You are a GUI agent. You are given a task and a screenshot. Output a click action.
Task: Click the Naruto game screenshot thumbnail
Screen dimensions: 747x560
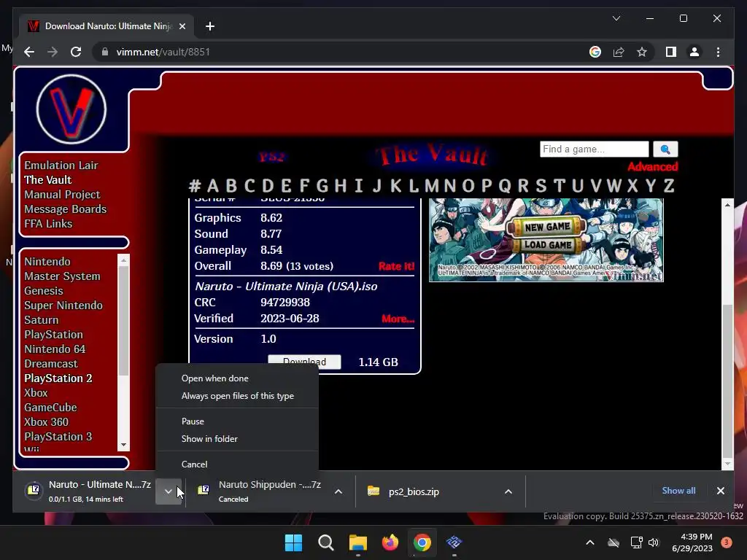[x=546, y=240]
